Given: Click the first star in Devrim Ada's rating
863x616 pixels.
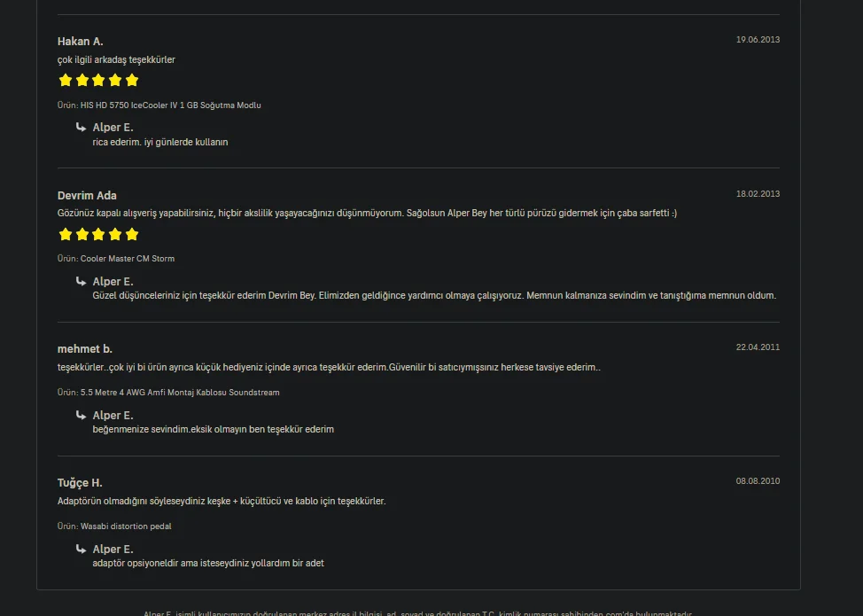Looking at the screenshot, I should (x=66, y=235).
